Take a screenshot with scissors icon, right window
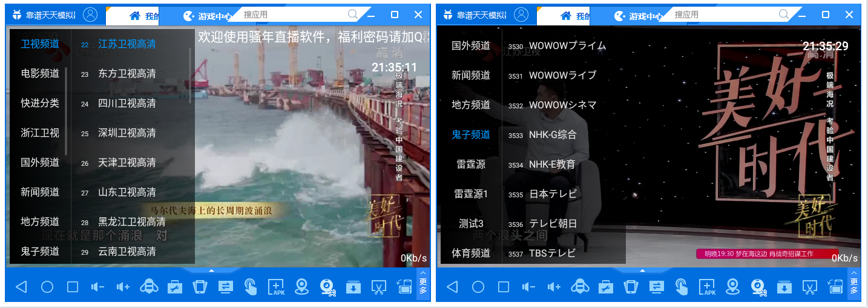 [x=809, y=287]
